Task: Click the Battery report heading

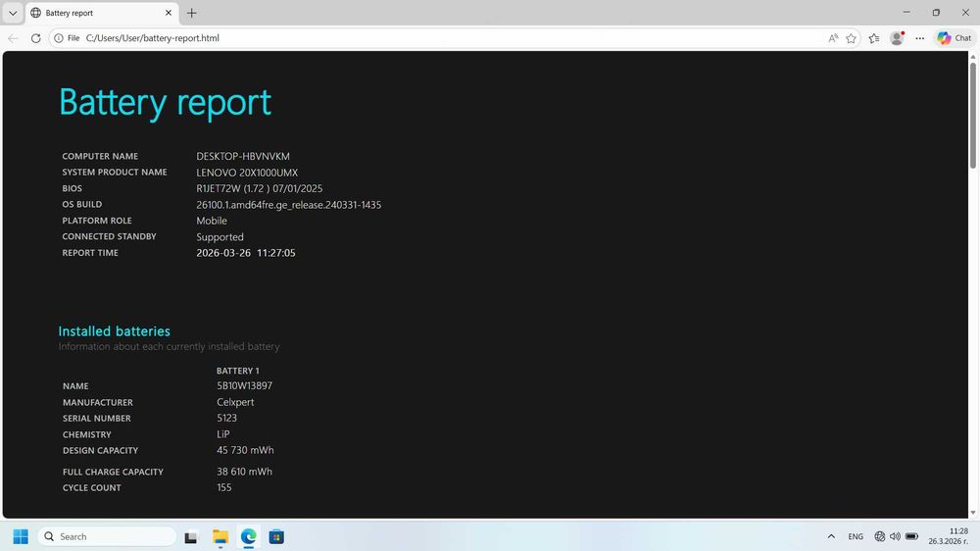Action: (x=165, y=103)
